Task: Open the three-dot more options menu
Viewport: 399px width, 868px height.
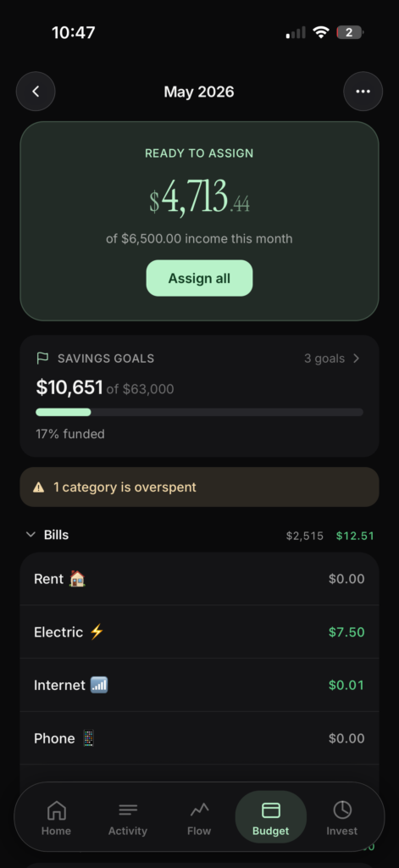Action: (x=363, y=92)
